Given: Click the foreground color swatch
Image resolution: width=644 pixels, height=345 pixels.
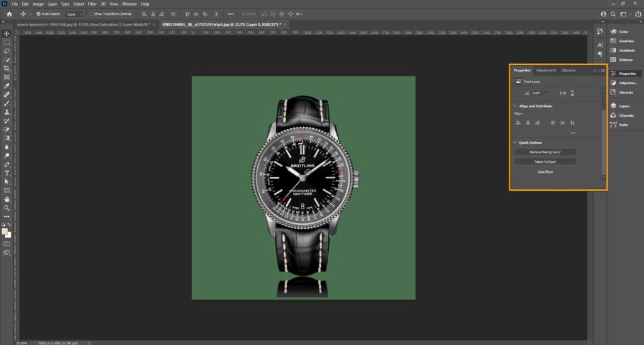Looking at the screenshot, I should click(x=4, y=231).
